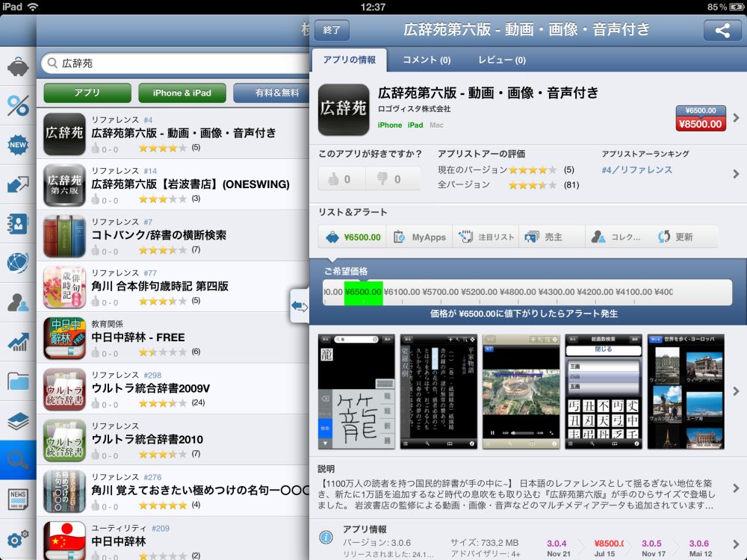Switch to レビュー (0) tab
The image size is (747, 560).
point(502,60)
